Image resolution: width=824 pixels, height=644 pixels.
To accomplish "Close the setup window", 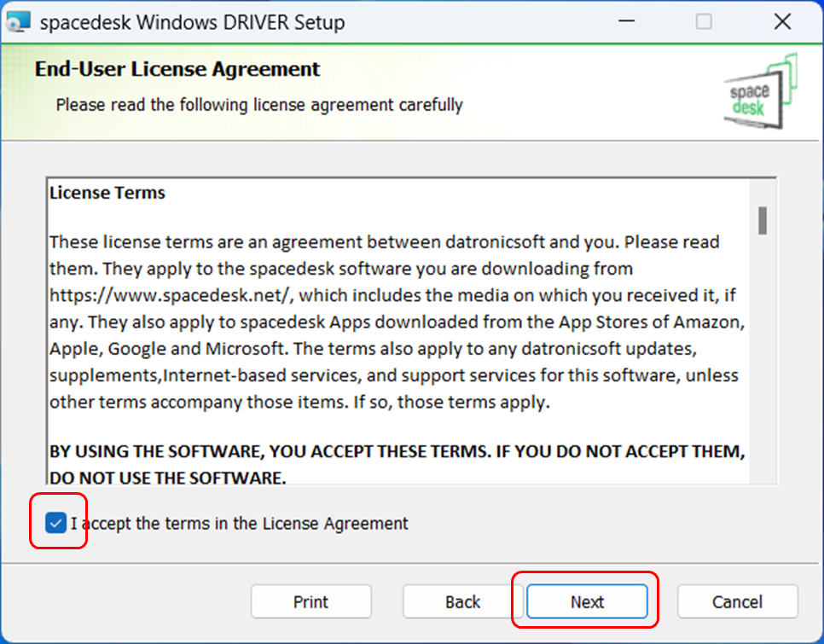I will (x=782, y=21).
